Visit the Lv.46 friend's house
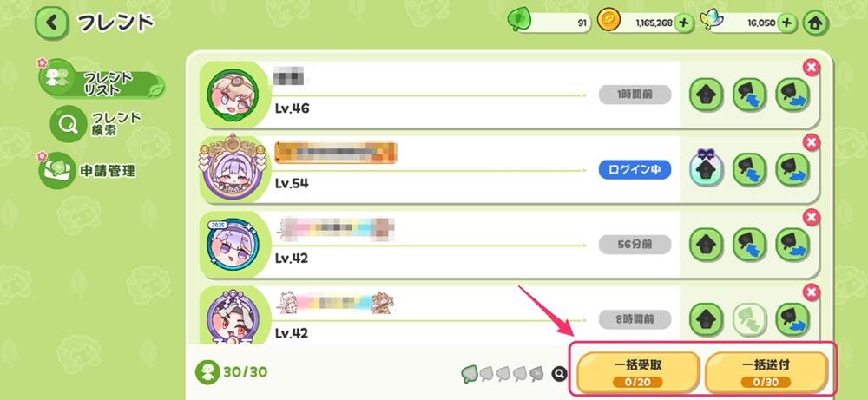 click(x=707, y=95)
